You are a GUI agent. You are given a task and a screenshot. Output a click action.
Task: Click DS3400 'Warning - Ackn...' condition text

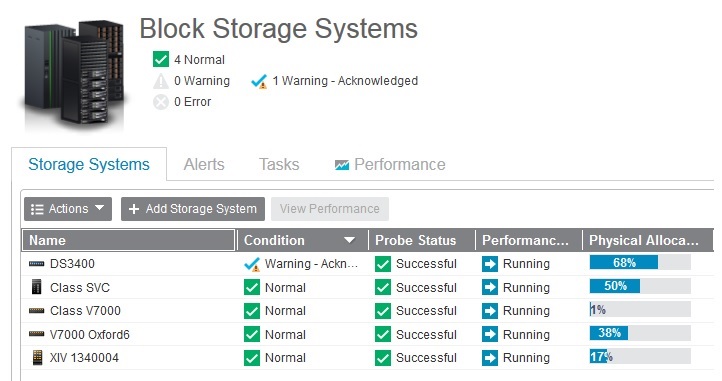pyautogui.click(x=312, y=264)
